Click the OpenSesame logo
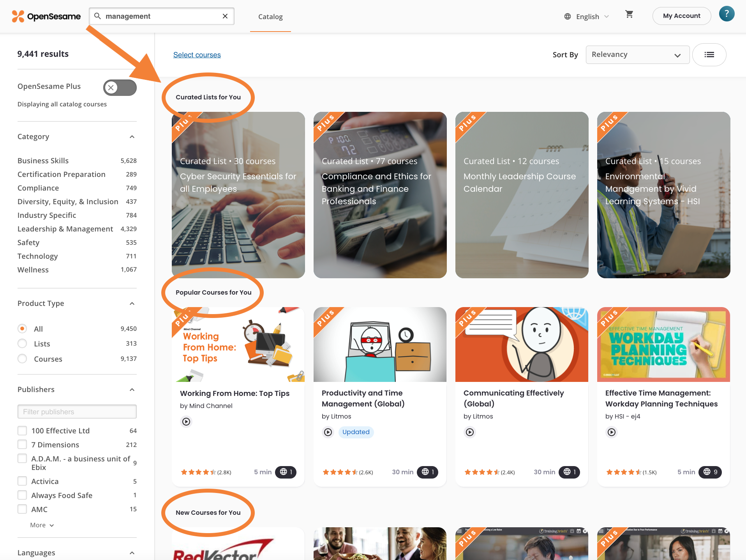Viewport: 746px width, 560px height. tap(46, 16)
